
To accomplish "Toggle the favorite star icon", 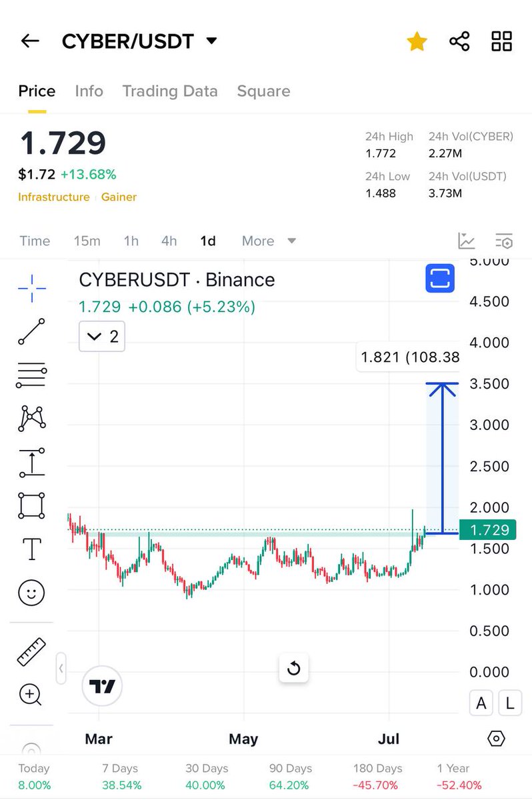I will [x=417, y=41].
